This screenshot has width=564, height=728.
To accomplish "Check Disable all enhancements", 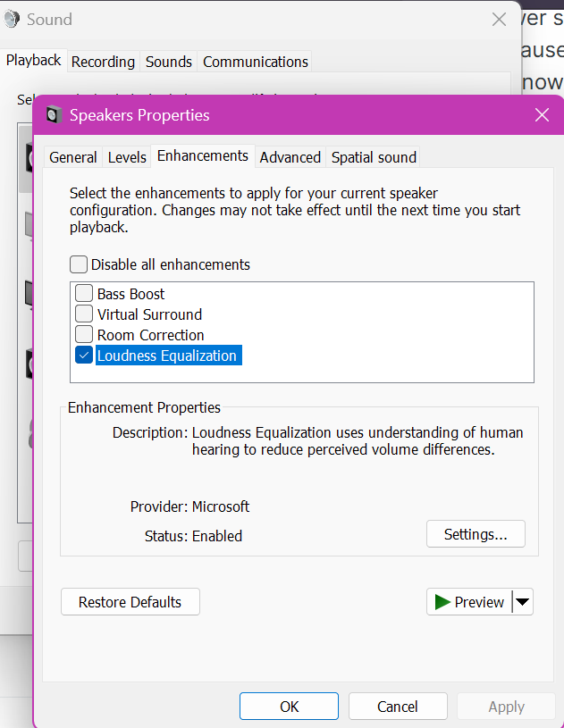I will [x=79, y=264].
